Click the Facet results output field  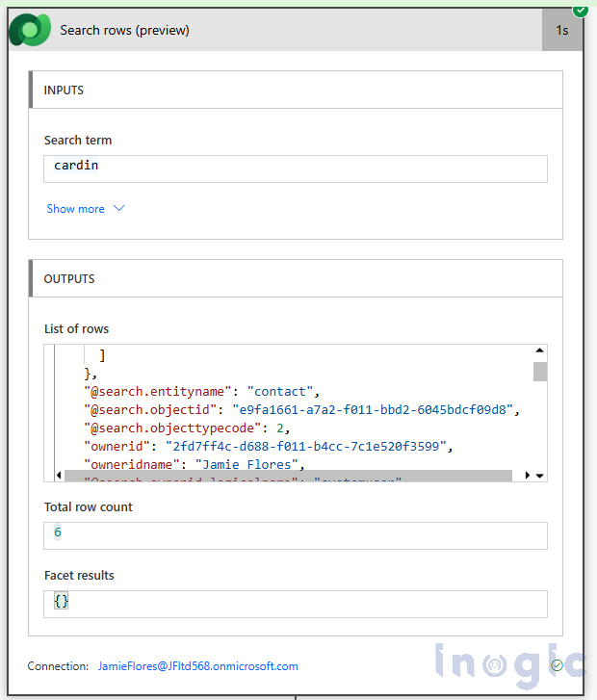295,604
